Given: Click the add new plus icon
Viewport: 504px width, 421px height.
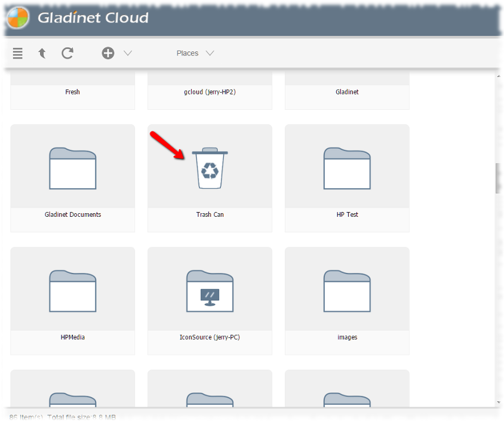Looking at the screenshot, I should click(108, 53).
